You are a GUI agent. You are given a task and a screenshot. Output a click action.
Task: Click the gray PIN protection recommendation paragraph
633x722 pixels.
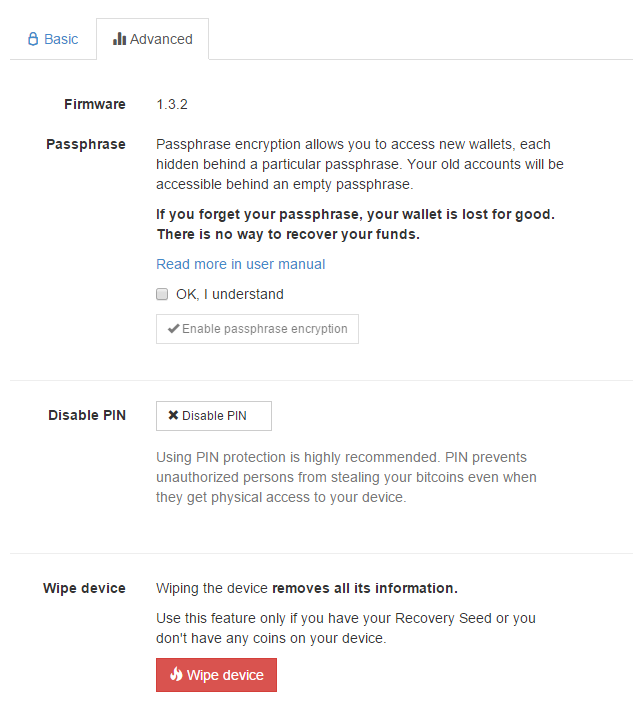point(346,477)
